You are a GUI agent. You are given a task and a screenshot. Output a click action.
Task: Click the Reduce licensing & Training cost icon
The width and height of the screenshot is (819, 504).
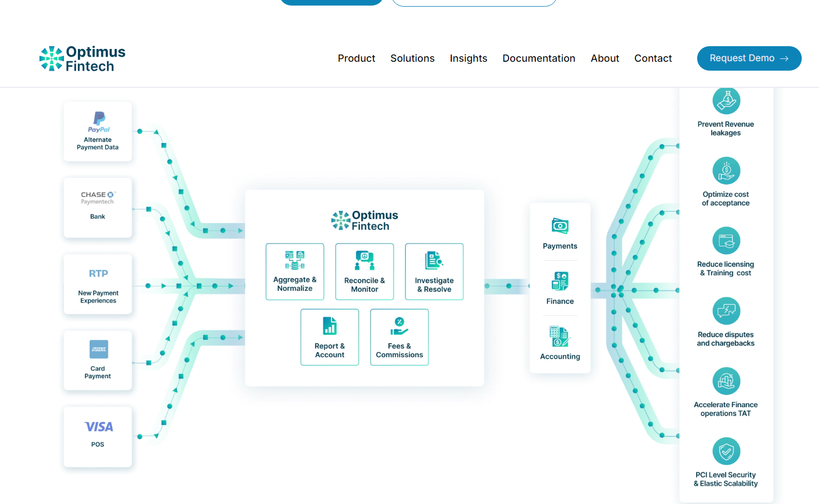[x=727, y=241]
